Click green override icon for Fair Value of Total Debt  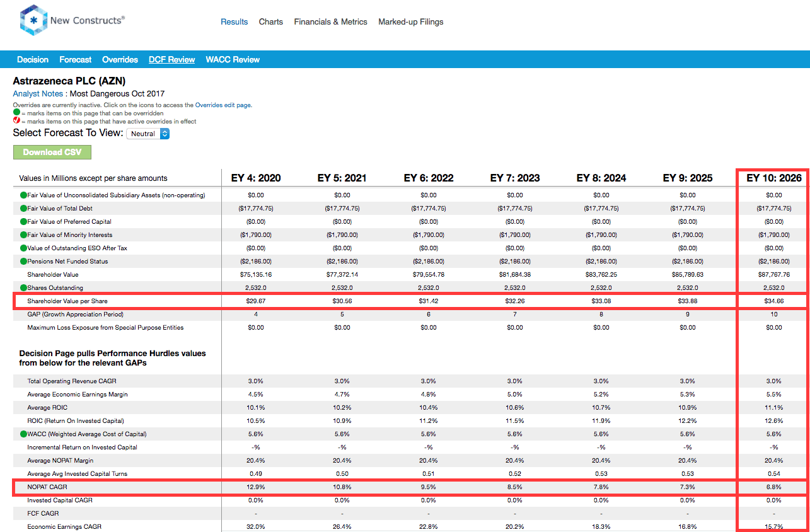23,208
